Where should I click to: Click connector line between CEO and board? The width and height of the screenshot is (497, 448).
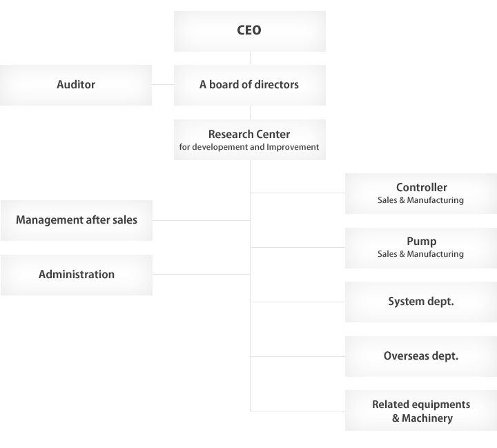point(250,59)
